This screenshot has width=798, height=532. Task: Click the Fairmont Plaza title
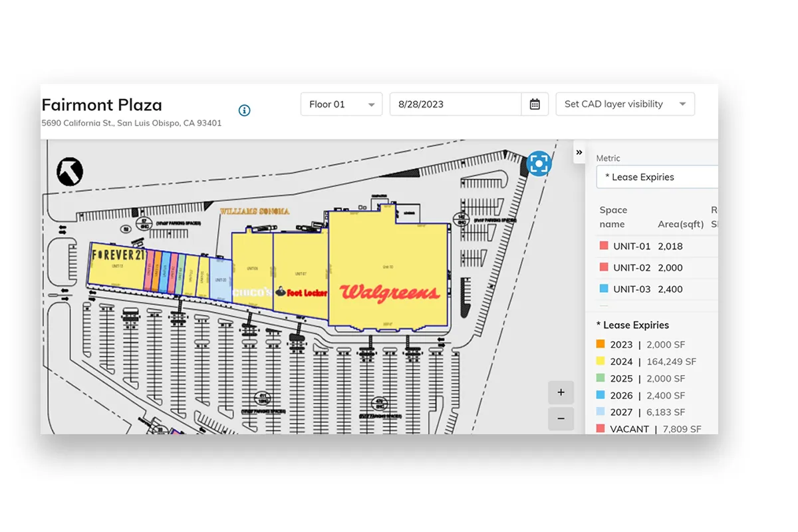102,105
